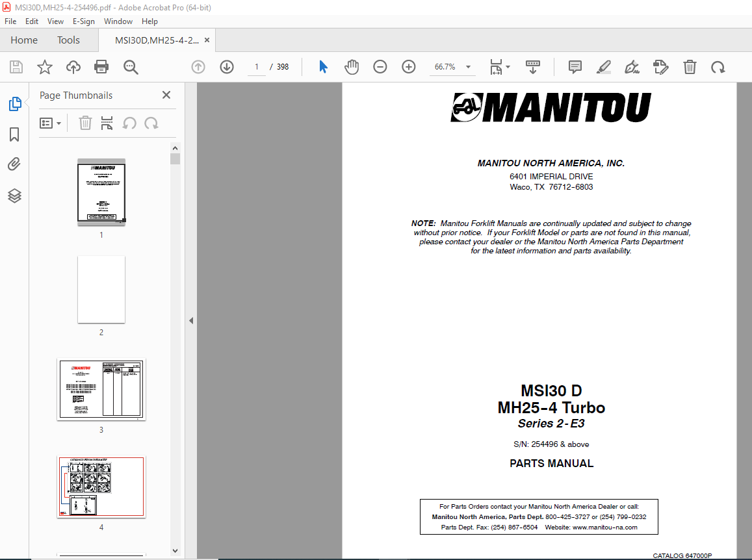Add document to favorites with star icon
752x560 pixels.
click(45, 67)
